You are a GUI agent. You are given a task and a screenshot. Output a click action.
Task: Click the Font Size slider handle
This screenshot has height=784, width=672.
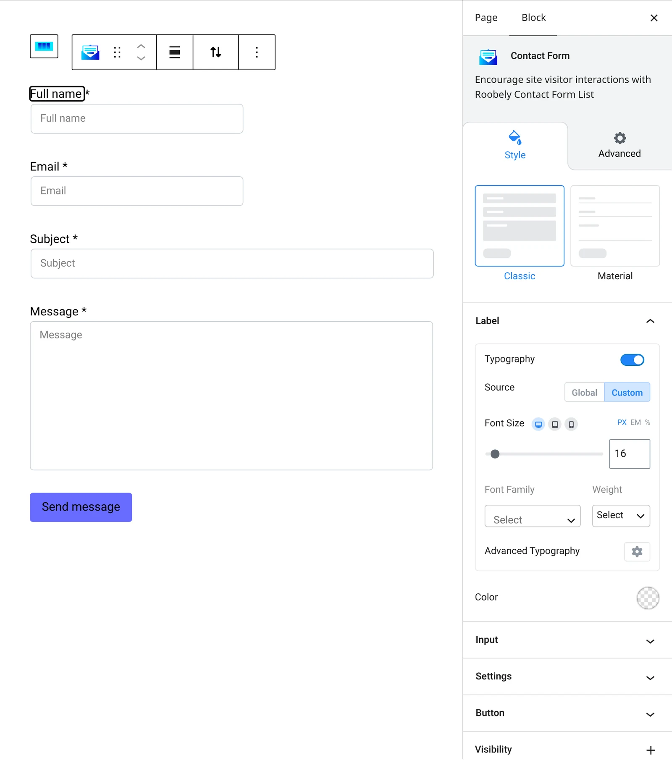495,454
